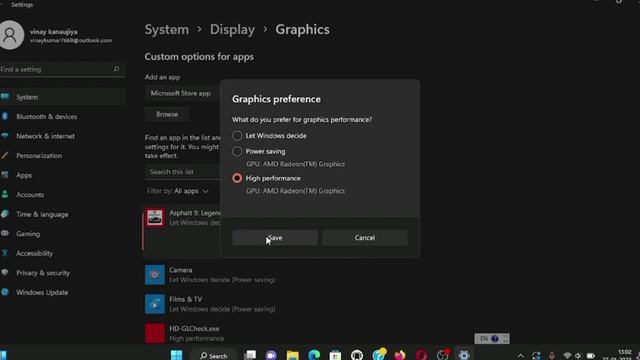The image size is (640, 360).
Task: Open Opera from taskbar
Action: (x=421, y=355)
